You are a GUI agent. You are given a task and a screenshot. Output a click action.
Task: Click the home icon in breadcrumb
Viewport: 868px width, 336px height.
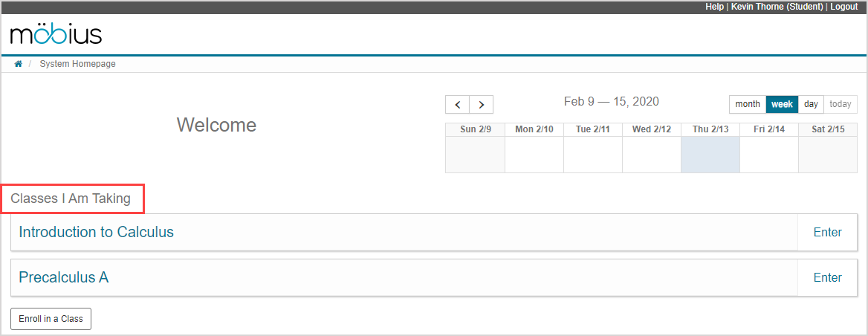(x=19, y=64)
